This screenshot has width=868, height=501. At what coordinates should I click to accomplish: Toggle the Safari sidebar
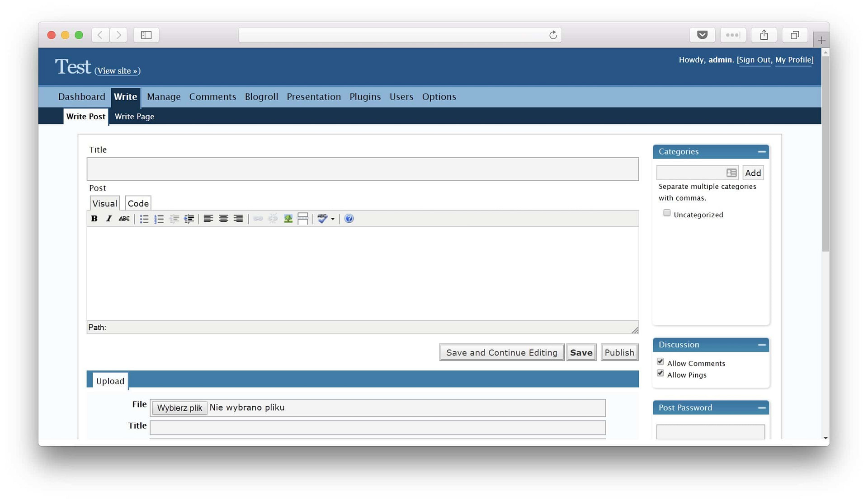click(146, 35)
